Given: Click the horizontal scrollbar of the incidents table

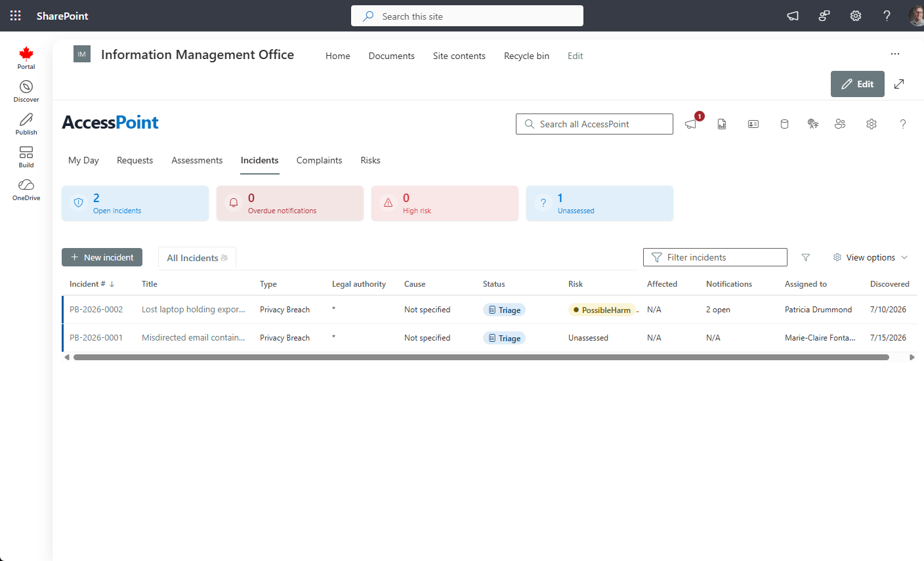Looking at the screenshot, I should coord(481,358).
